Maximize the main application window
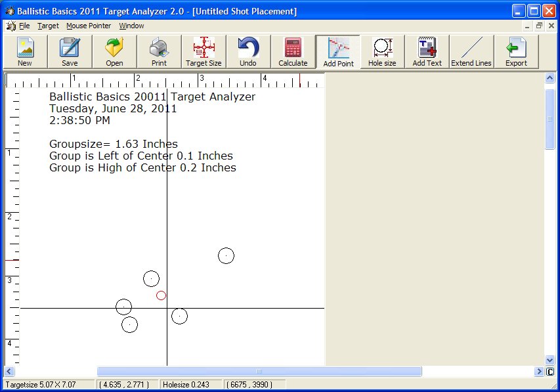The width and height of the screenshot is (560, 392). tap(534, 11)
